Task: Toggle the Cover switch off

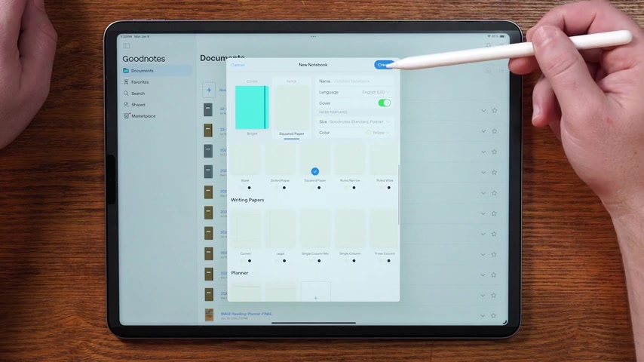Action: (384, 103)
